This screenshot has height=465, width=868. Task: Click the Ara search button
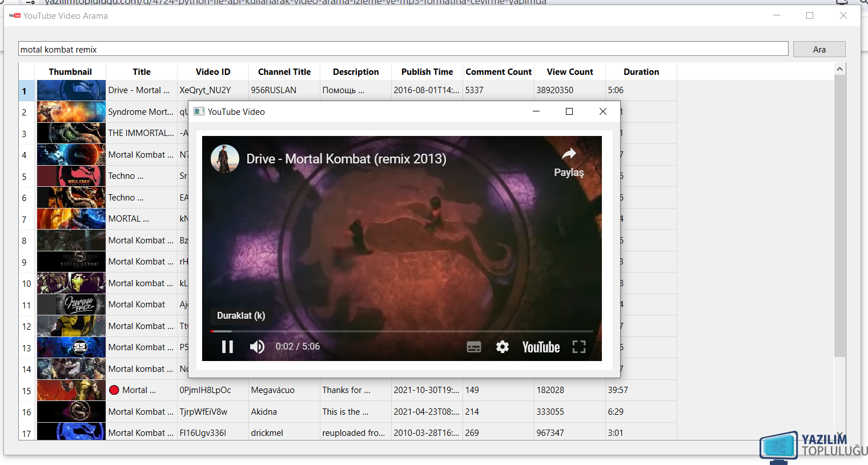[x=819, y=49]
